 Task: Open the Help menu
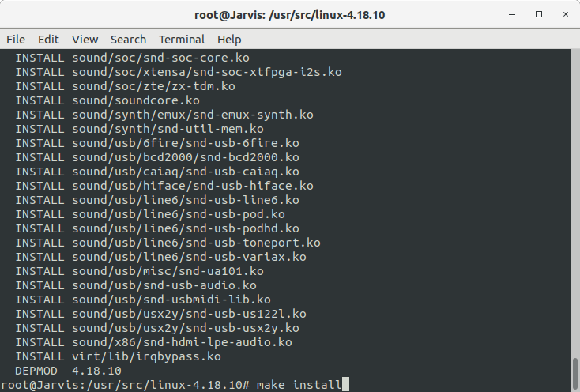[229, 40]
